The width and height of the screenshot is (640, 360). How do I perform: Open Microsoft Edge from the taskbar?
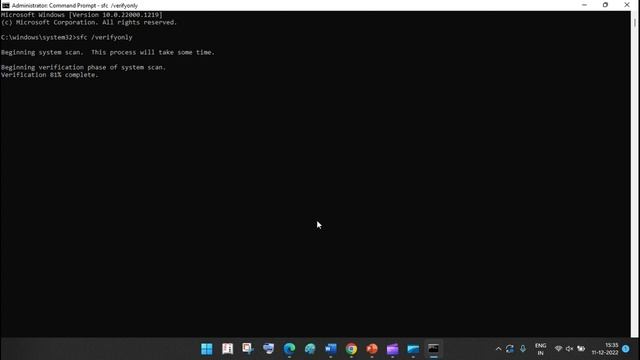pos(289,349)
